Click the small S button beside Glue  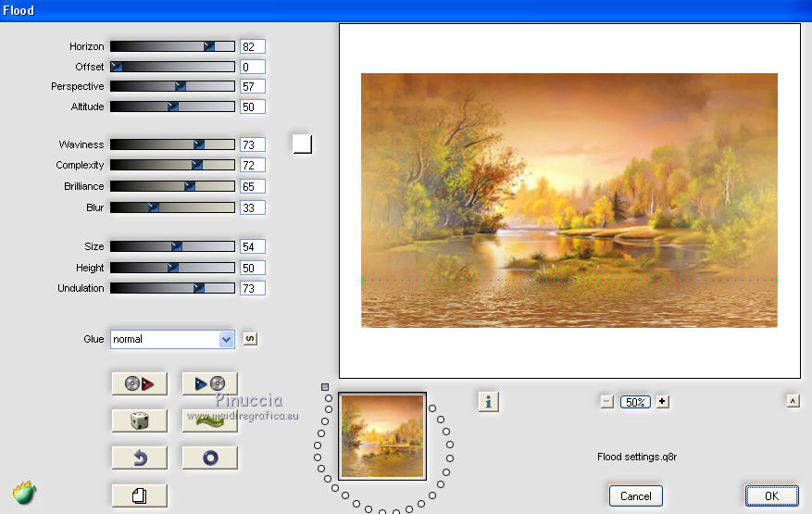(250, 339)
